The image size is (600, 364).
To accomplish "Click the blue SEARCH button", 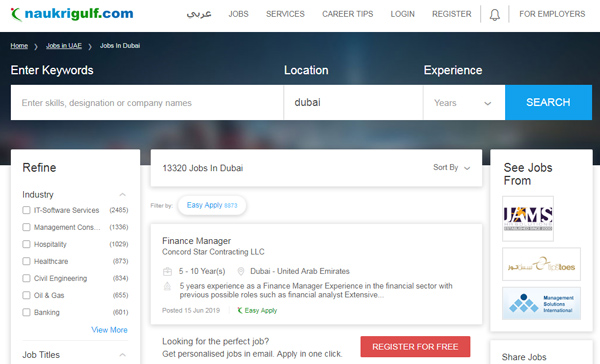I will 548,103.
